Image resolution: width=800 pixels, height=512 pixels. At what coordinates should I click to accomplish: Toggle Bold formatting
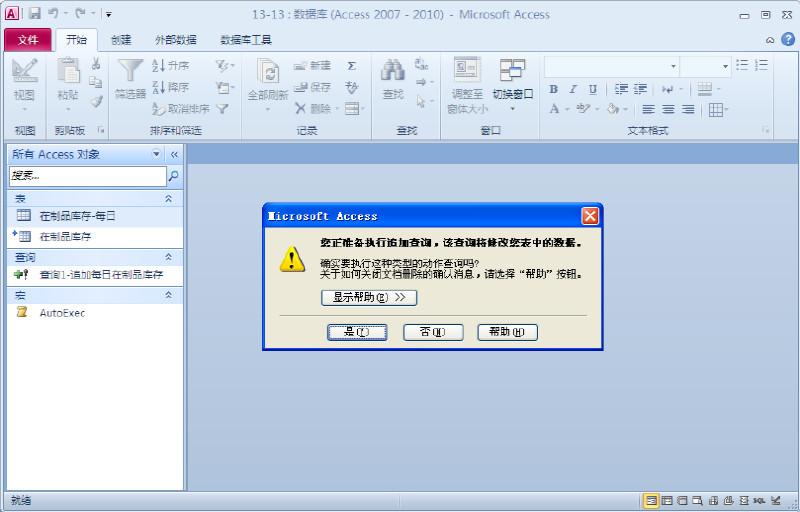pos(553,90)
